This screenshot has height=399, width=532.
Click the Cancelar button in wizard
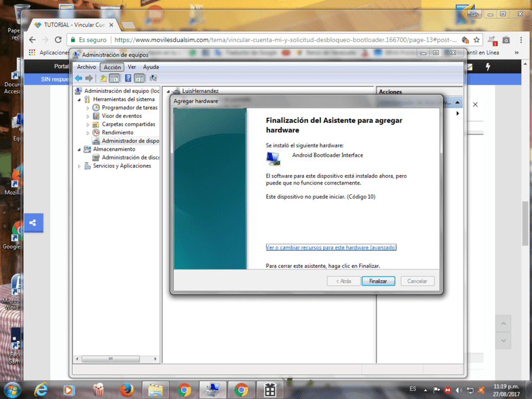click(x=417, y=281)
